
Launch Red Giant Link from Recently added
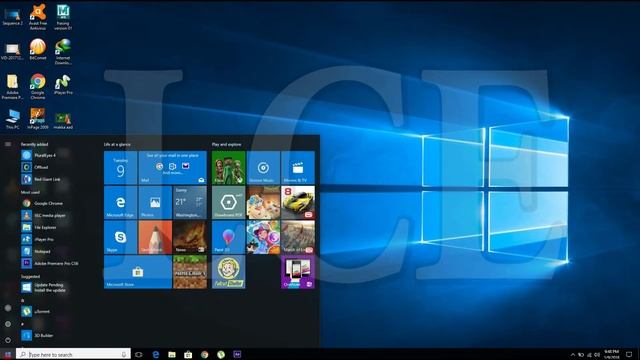[x=41, y=179]
